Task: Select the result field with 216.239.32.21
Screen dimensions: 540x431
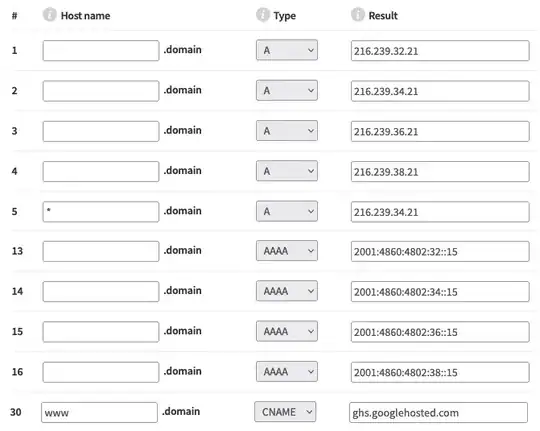Action: [440, 51]
